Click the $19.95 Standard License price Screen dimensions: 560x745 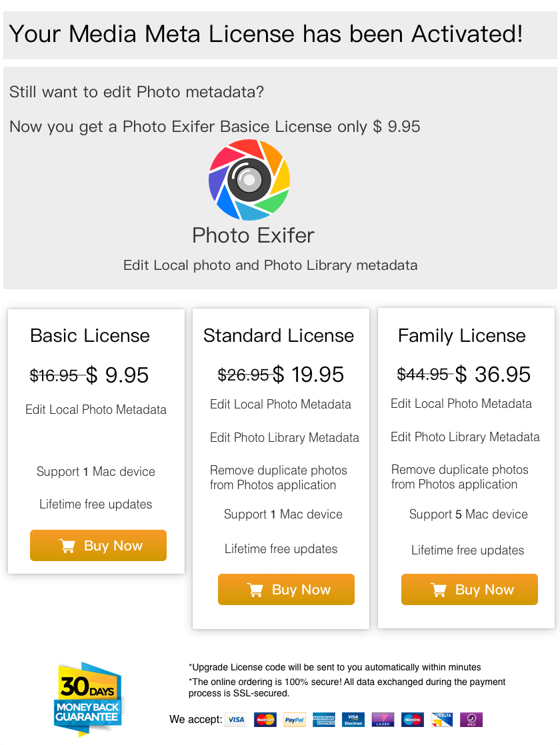pos(307,374)
